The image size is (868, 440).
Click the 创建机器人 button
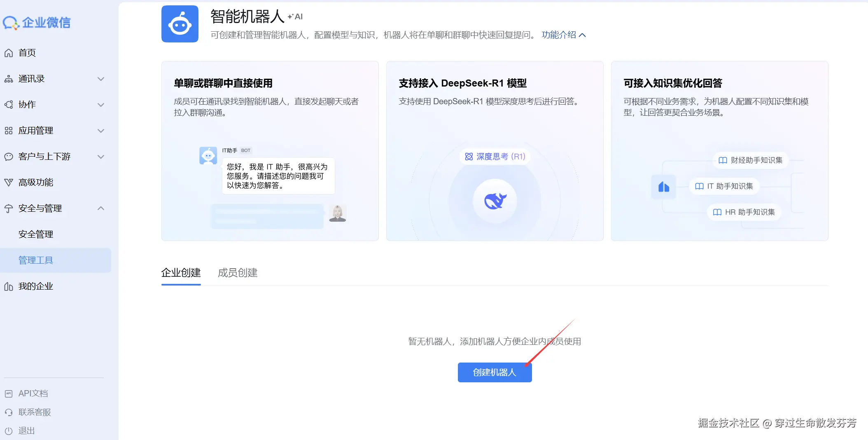[495, 372]
